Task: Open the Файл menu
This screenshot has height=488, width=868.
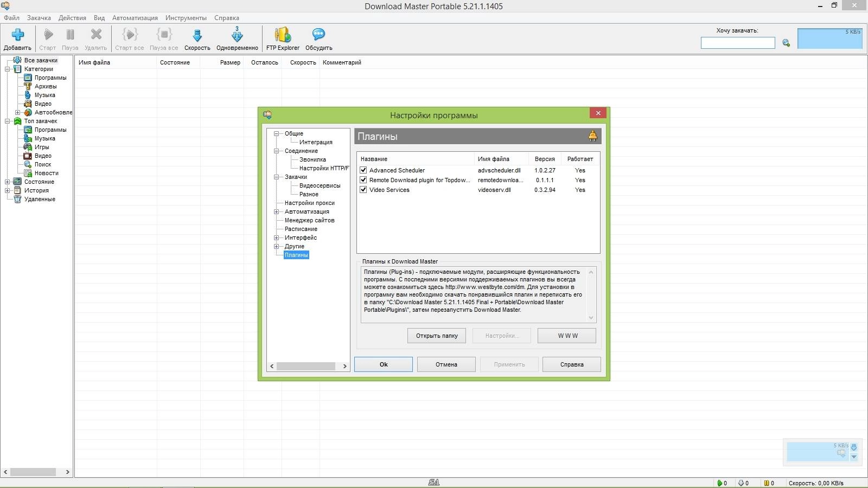Action: [11, 18]
